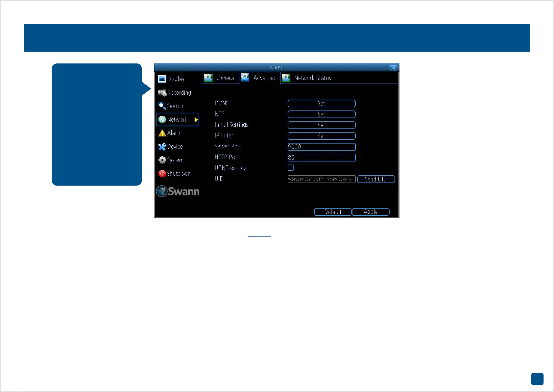Click the UPNP enable label

(x=230, y=168)
